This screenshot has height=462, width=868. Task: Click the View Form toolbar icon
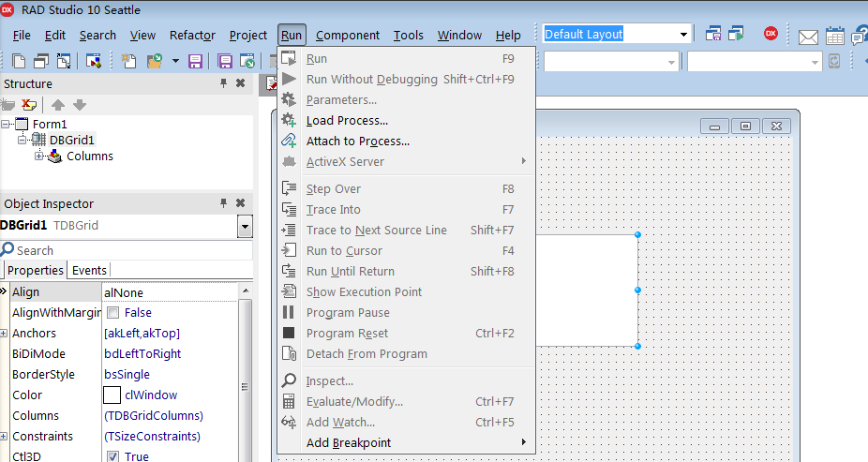[x=41, y=60]
